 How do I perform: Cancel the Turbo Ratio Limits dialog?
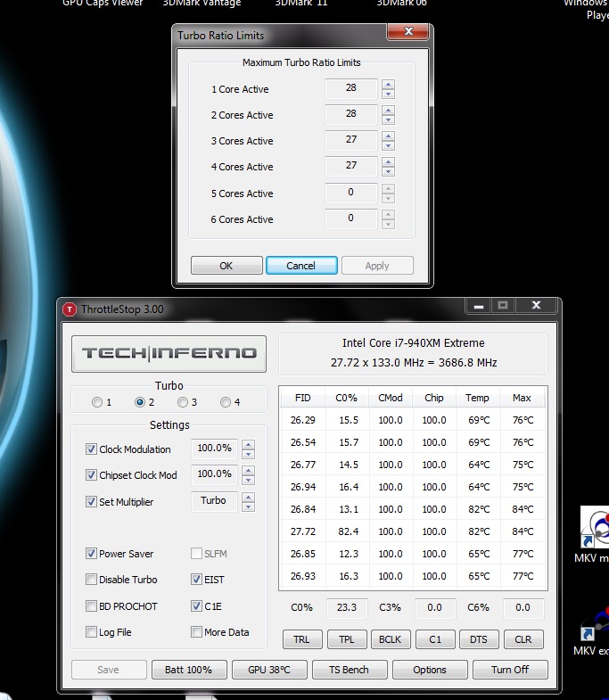coord(301,266)
